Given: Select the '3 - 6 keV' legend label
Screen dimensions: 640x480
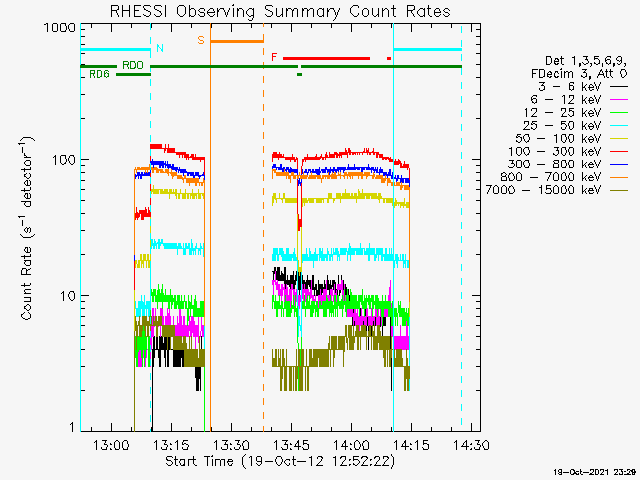Looking at the screenshot, I should pos(568,87).
